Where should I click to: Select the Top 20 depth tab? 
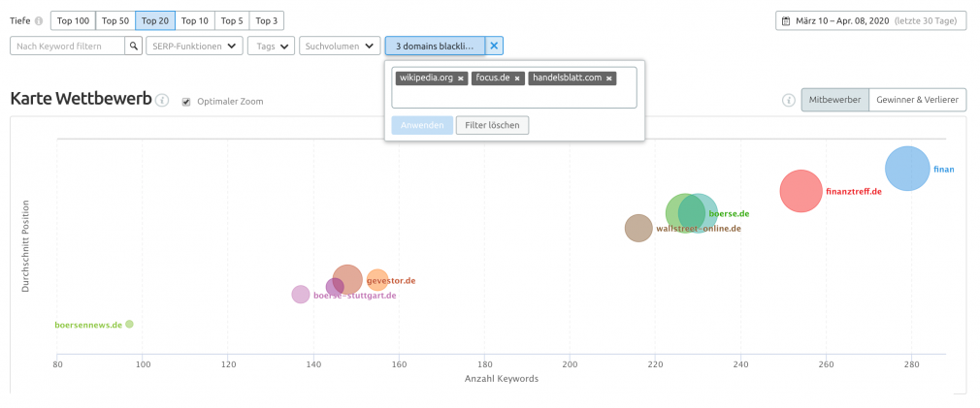coord(155,20)
